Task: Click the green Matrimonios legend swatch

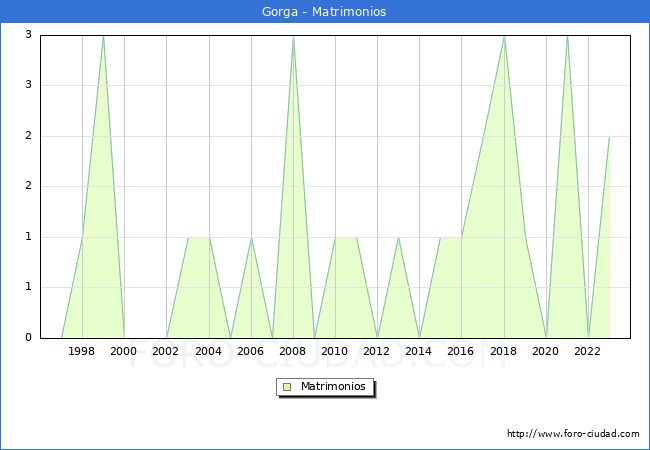Action: coord(287,386)
